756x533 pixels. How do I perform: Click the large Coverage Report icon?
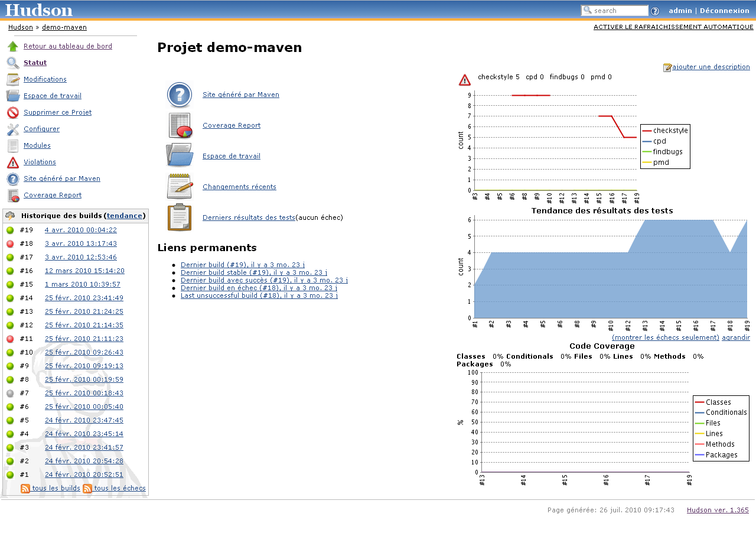(180, 126)
